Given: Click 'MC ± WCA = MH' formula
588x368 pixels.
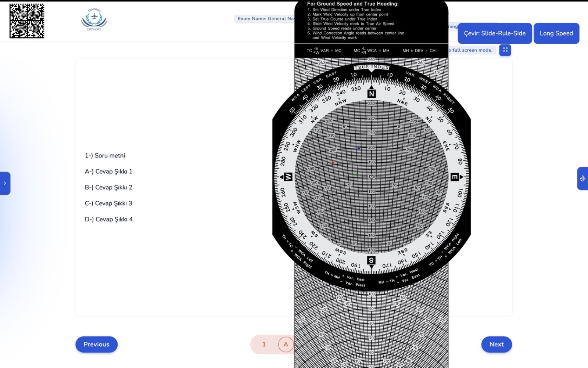Looking at the screenshot, I should click(371, 50).
